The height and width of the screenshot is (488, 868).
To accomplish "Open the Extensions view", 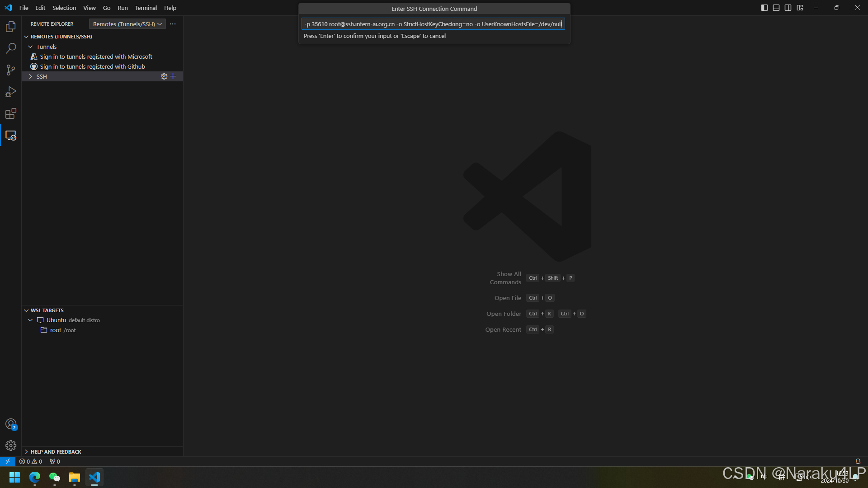I will point(11,113).
